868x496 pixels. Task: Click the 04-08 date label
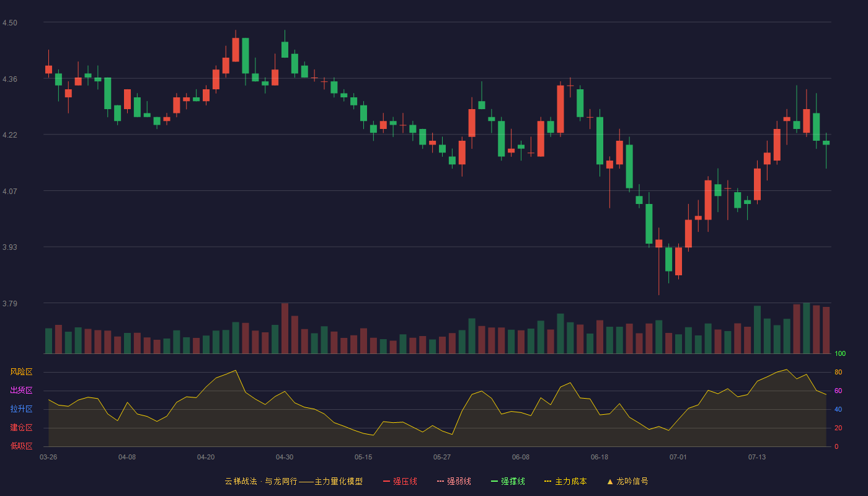pos(127,457)
